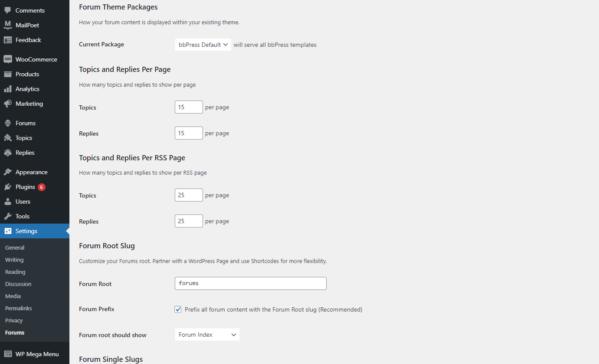Open the Products menu link
Viewport: 599px width, 364px height.
[x=27, y=74]
